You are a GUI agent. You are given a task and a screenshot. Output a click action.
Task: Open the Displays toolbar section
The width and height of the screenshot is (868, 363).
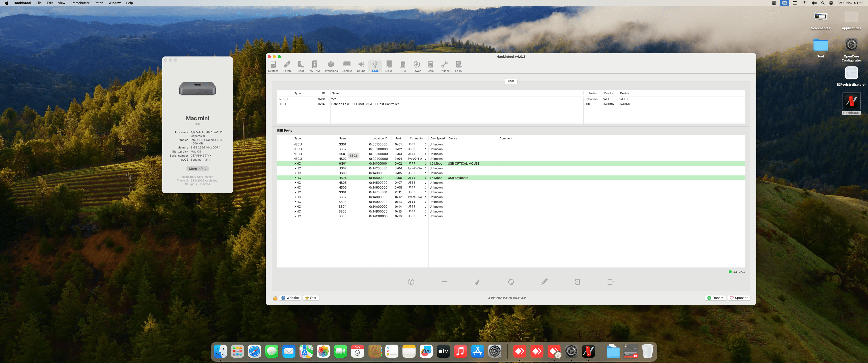(x=346, y=66)
